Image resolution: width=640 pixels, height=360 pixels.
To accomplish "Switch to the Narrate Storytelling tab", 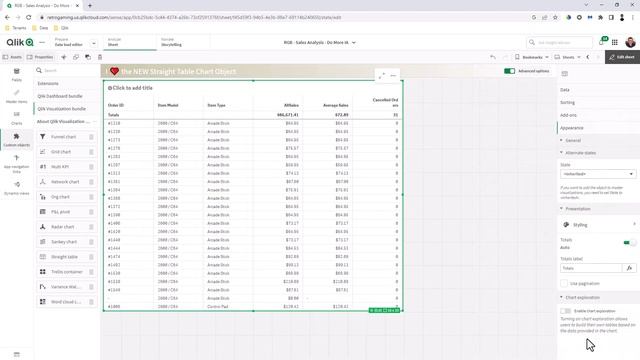I will (x=182, y=42).
